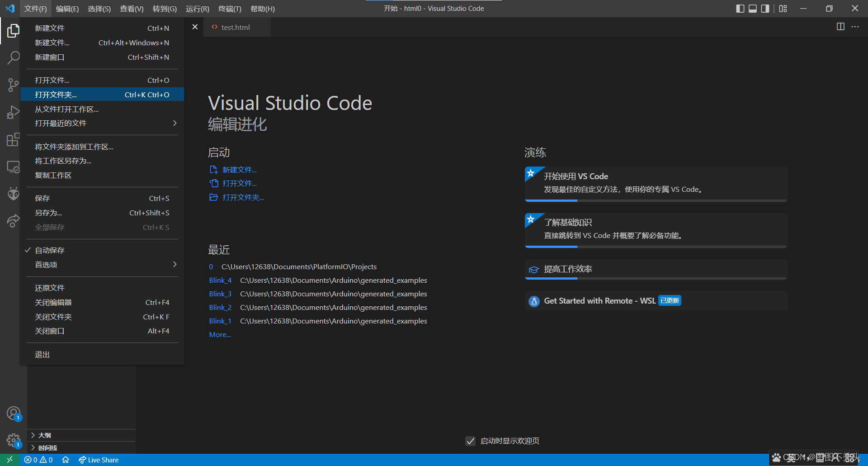Open the Search view icon
Screen dimensions: 868x466
pyautogui.click(x=13, y=57)
